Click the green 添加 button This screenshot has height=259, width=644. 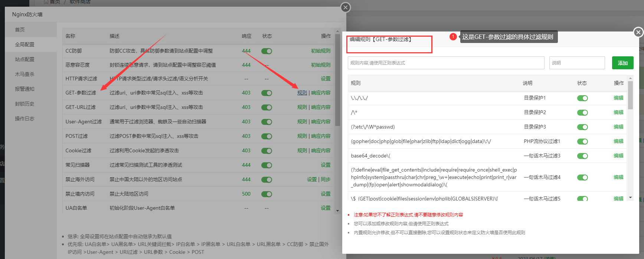click(x=622, y=63)
